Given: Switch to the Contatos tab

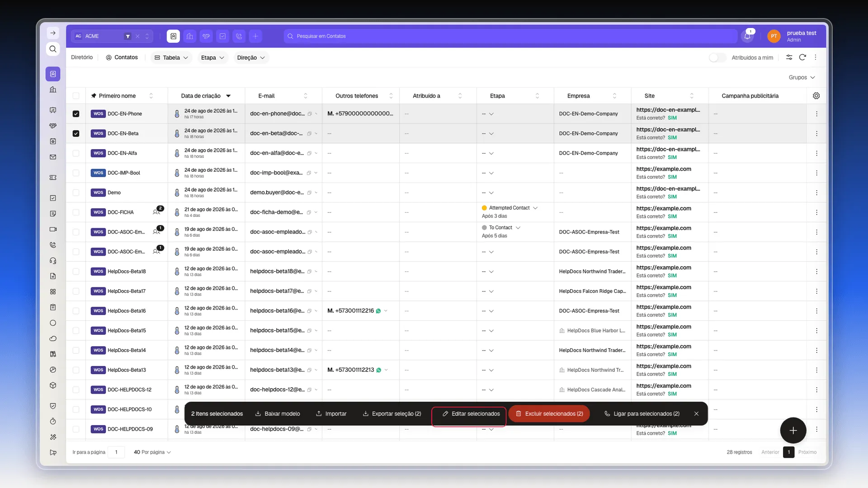Looking at the screenshot, I should [122, 57].
